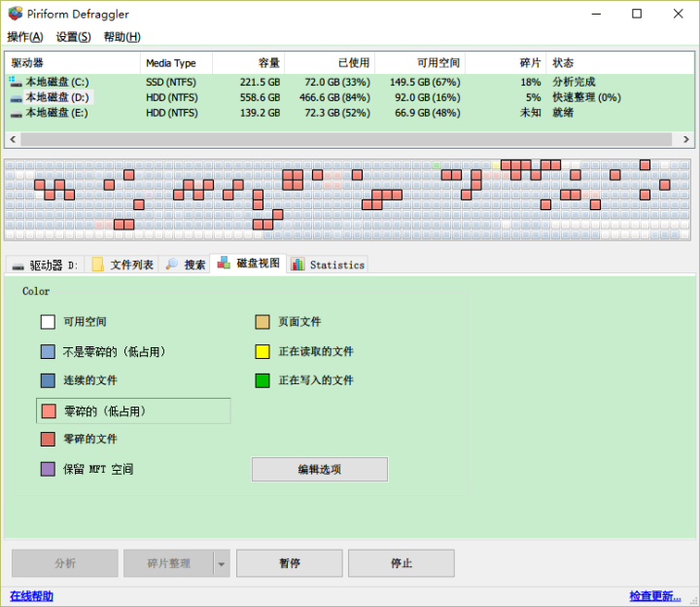Click the Piriform Defraggler title bar icon
This screenshot has height=607, width=700.
(16, 14)
